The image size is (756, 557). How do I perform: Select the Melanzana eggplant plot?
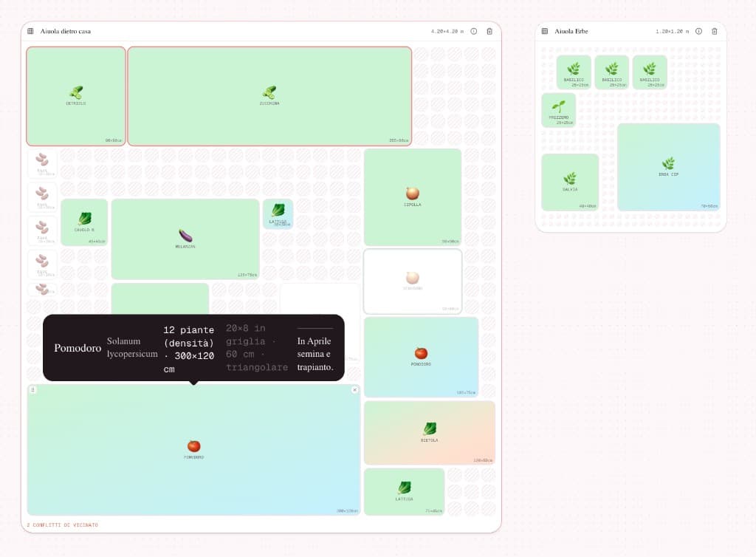[185, 239]
